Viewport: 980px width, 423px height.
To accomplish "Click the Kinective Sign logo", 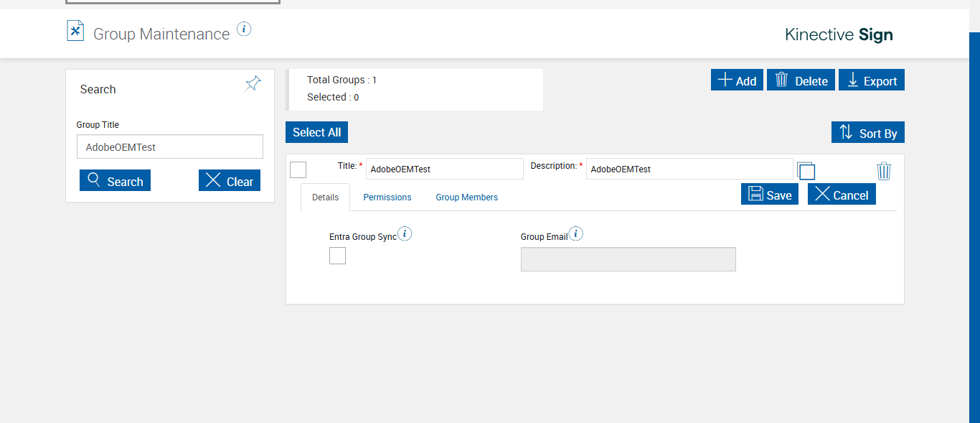I will (839, 34).
